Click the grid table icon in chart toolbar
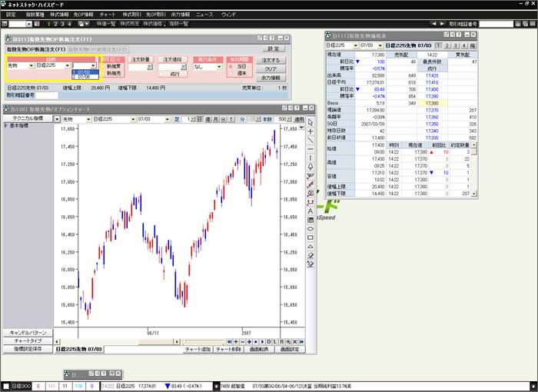This screenshot has height=392, width=538. 311,220
